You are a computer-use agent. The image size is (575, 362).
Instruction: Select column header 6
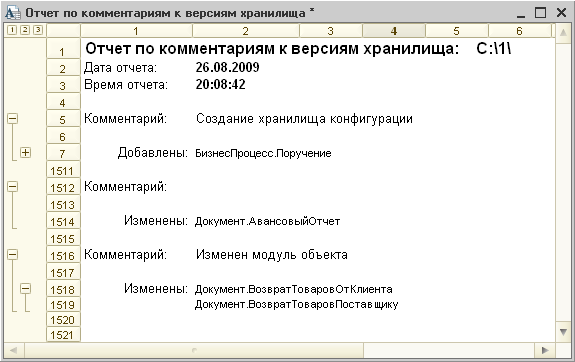pos(520,31)
